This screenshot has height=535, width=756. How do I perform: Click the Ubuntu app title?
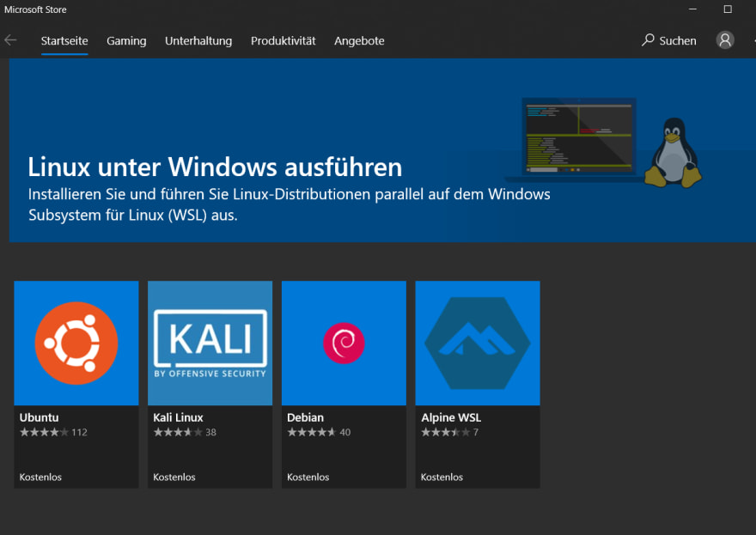39,417
